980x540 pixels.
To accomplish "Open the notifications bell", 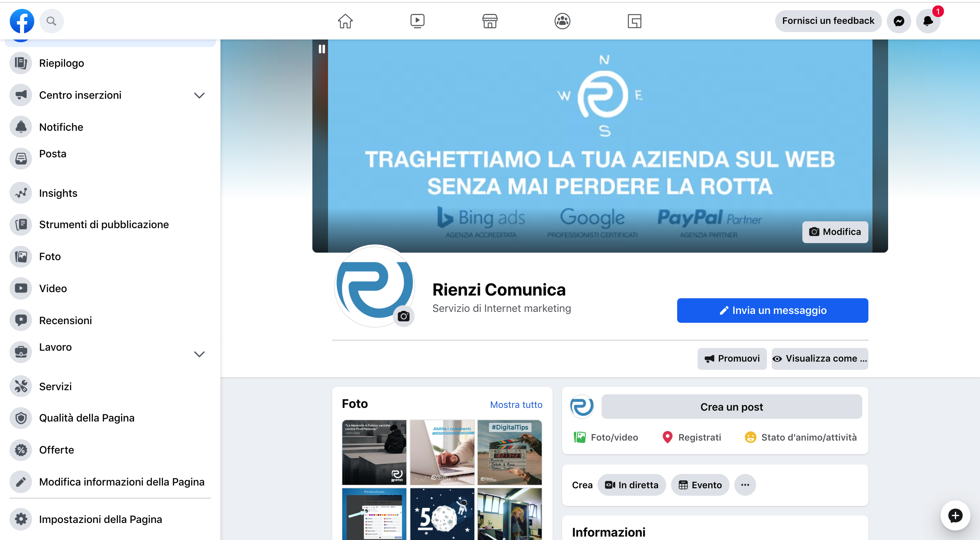I will tap(928, 21).
